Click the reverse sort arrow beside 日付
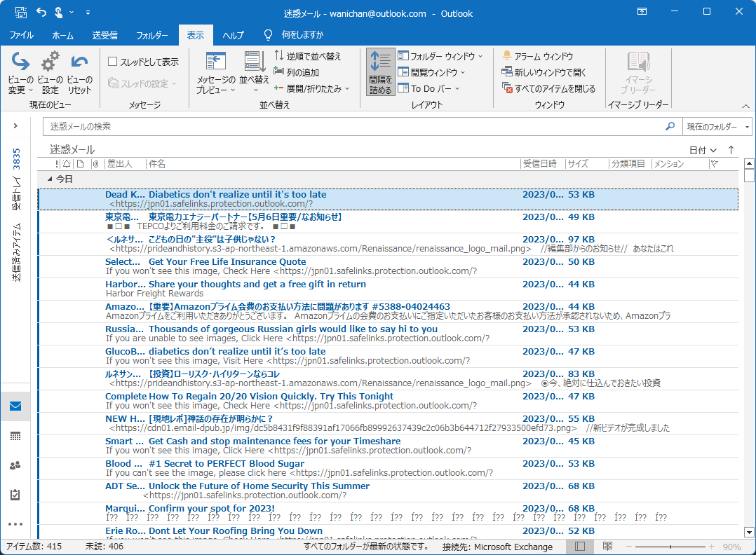This screenshot has height=555, width=756. pos(731,150)
